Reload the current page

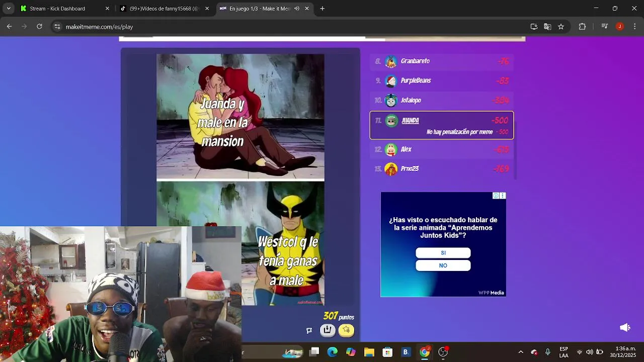pyautogui.click(x=39, y=27)
